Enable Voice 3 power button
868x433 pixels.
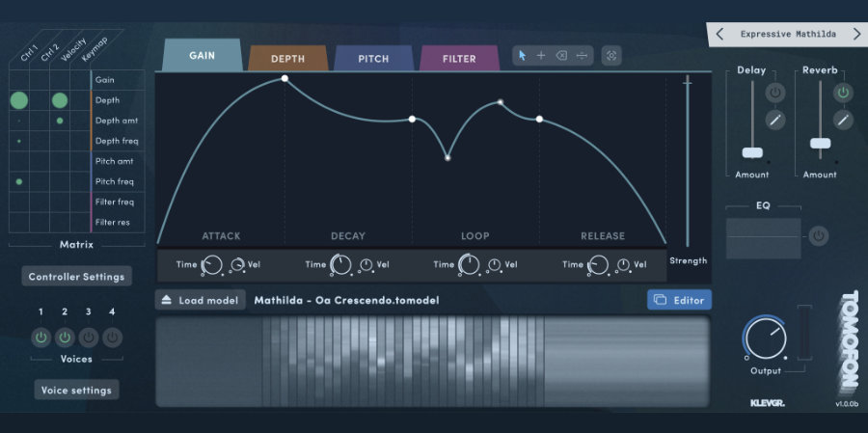tap(89, 338)
